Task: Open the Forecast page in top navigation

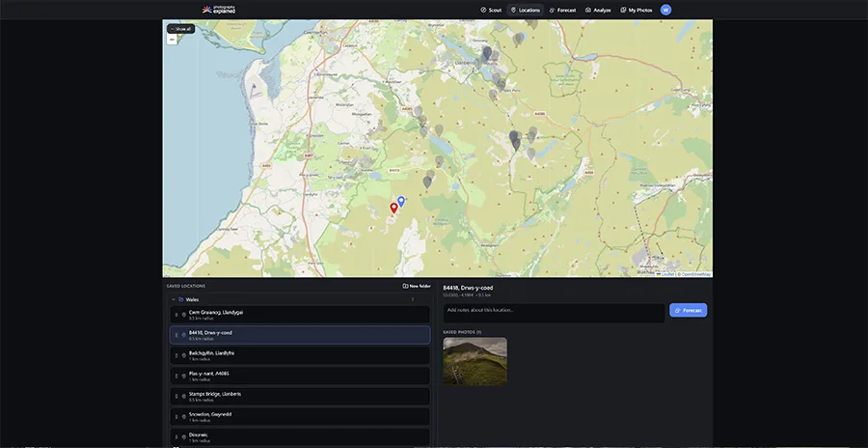Action: 562,10
